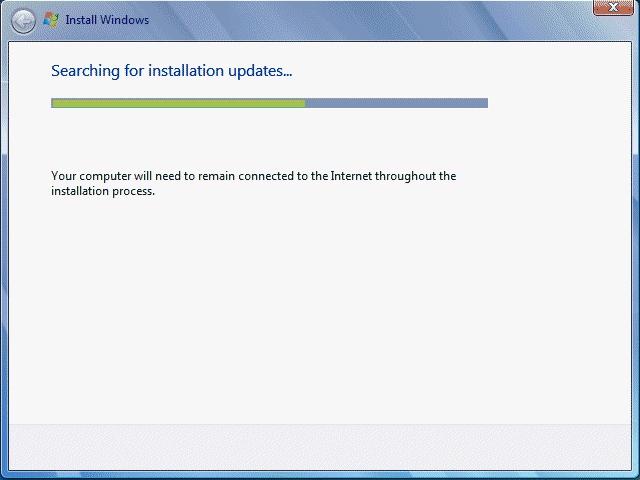Click the "Searching for installation updates..." heading

point(171,71)
